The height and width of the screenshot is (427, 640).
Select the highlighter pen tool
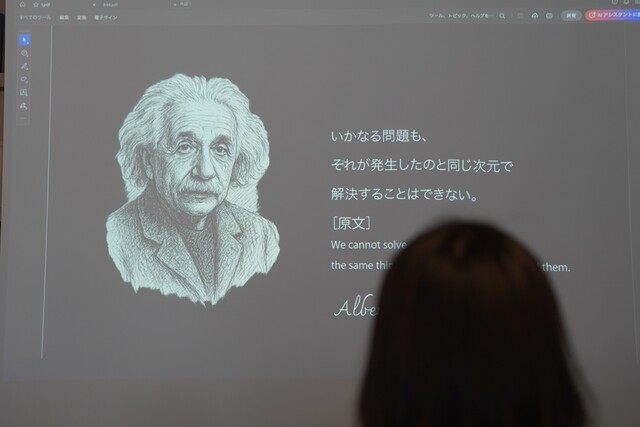pos(24,66)
